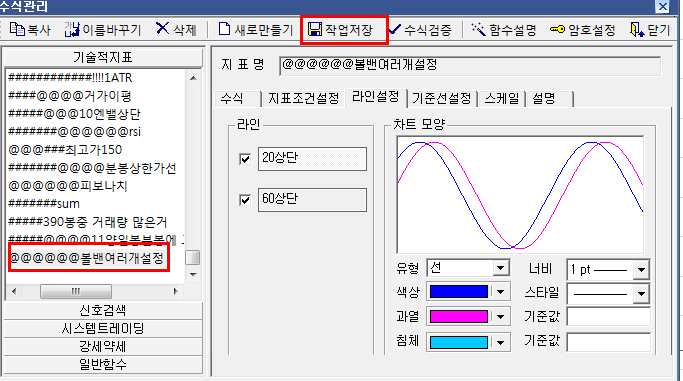
Task: Click the list horizontal scroll-left arrow
Action: tap(14, 291)
